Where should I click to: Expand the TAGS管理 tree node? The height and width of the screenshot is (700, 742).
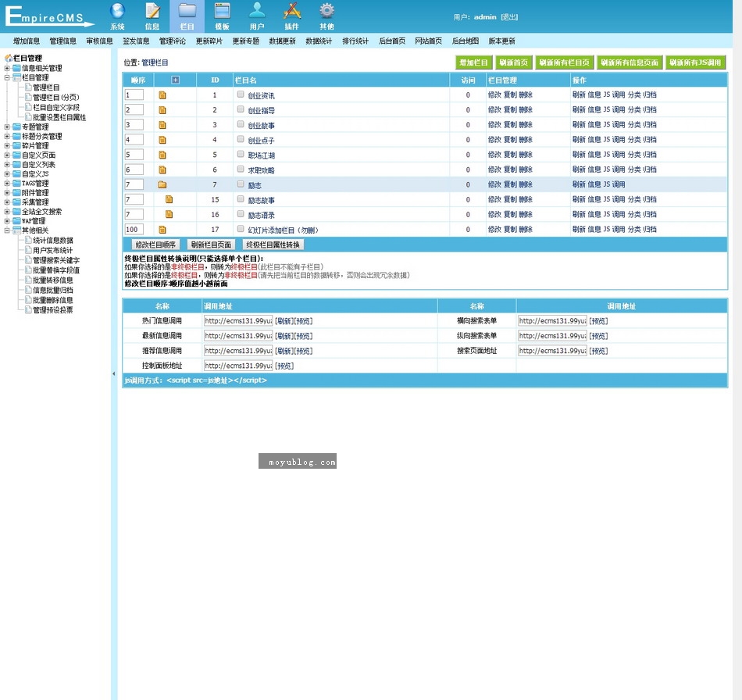coord(7,183)
